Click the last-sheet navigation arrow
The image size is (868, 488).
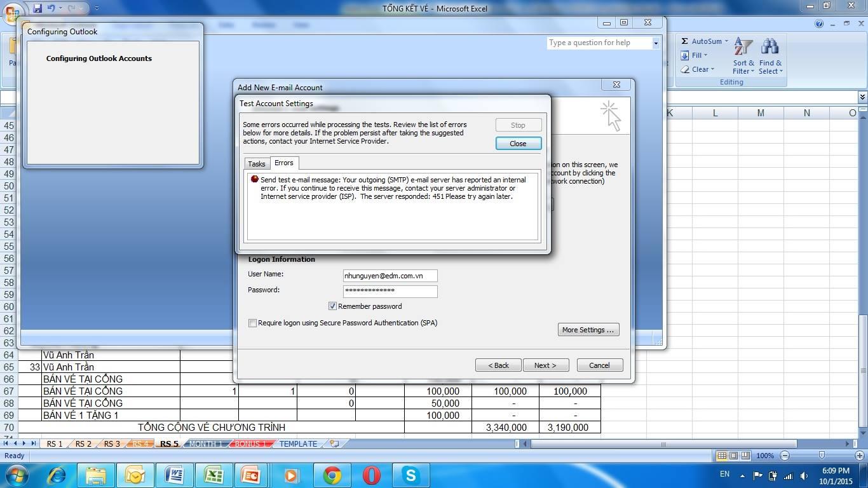pos(33,444)
